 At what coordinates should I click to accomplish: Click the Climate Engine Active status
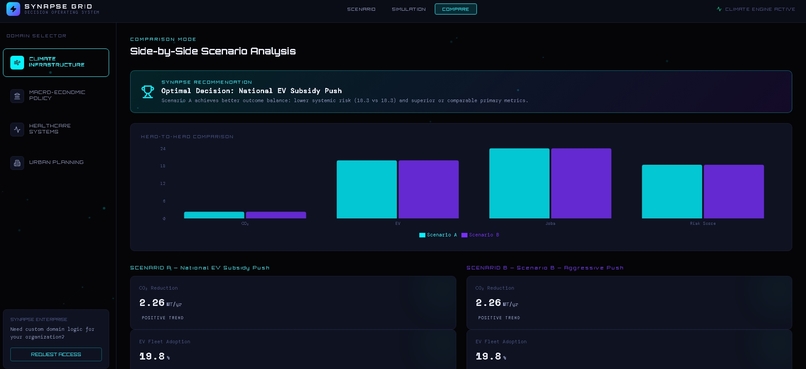756,9
